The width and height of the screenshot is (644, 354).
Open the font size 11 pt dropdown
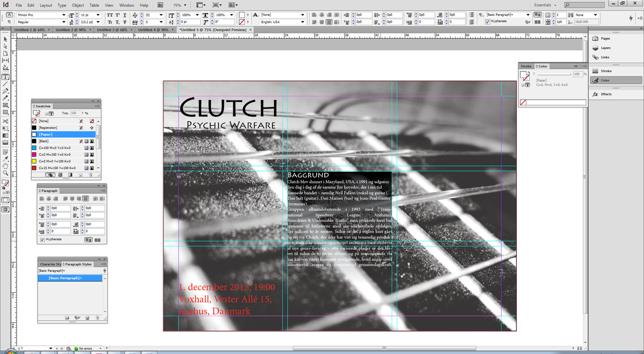point(98,15)
